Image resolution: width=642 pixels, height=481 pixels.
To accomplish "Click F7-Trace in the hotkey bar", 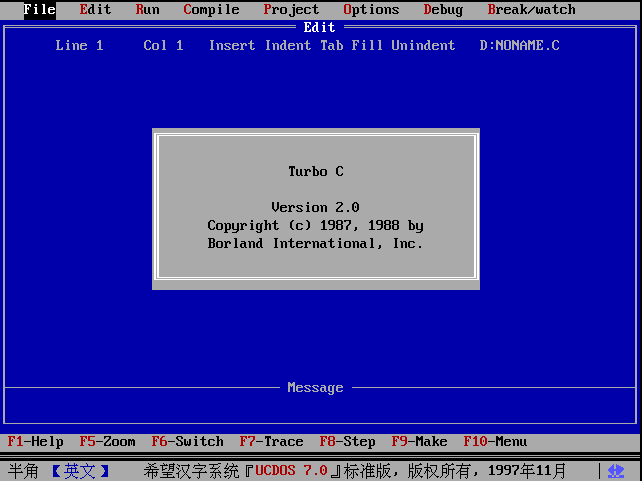I will [271, 442].
